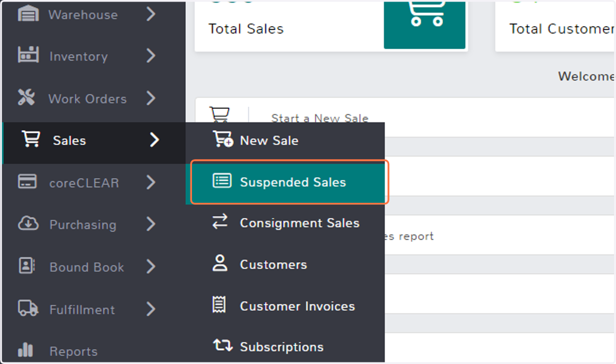The width and height of the screenshot is (616, 364).
Task: Click the Consignment Sales arrows icon
Action: tap(220, 222)
